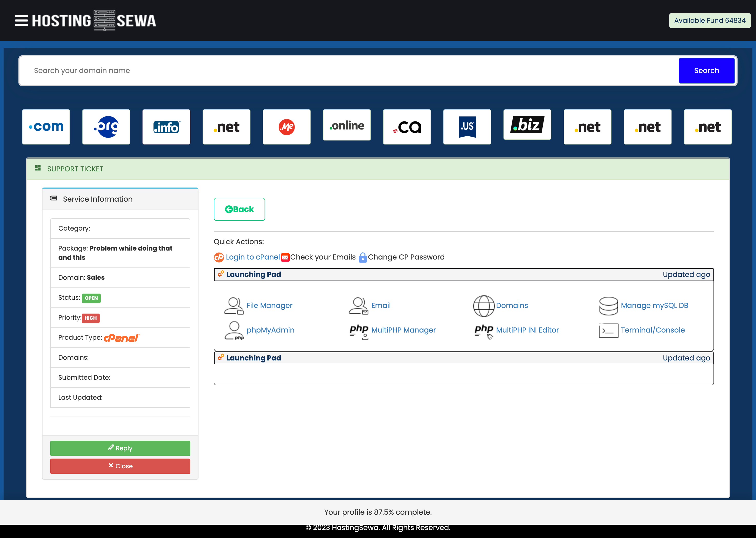This screenshot has width=756, height=538.
Task: Click the Manage mySQL DB database icon
Action: point(608,306)
